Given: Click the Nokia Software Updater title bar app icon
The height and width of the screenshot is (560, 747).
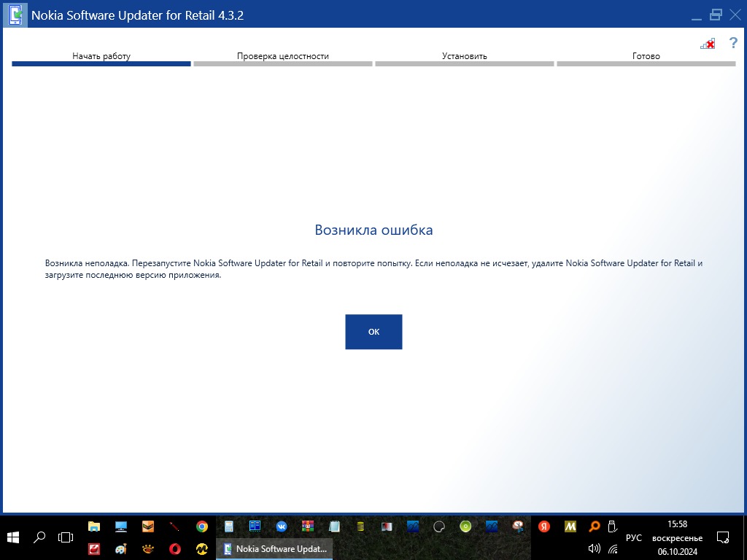Looking at the screenshot, I should tap(15, 15).
